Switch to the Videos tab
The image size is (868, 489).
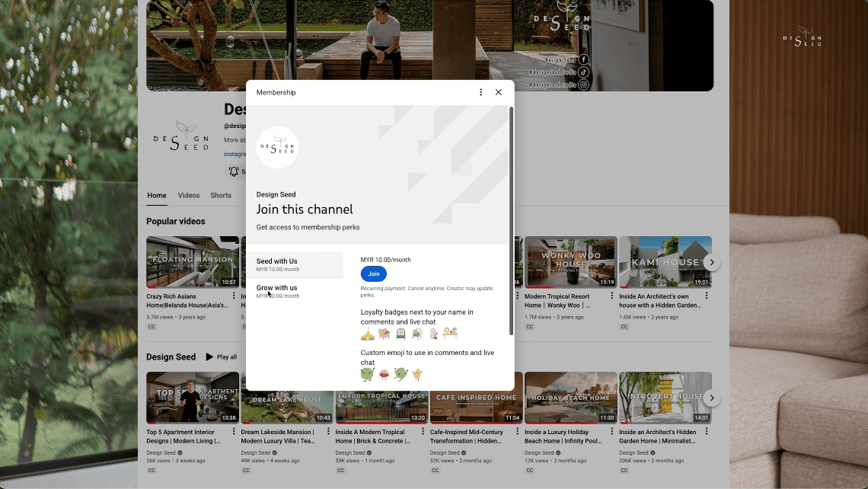189,196
